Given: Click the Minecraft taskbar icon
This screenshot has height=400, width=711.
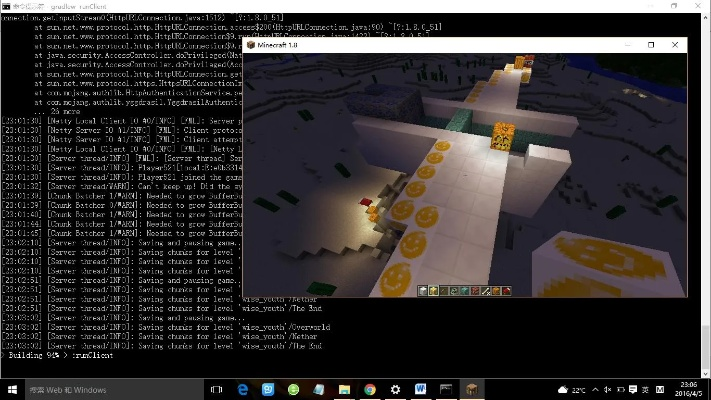Looking at the screenshot, I should pos(472,389).
